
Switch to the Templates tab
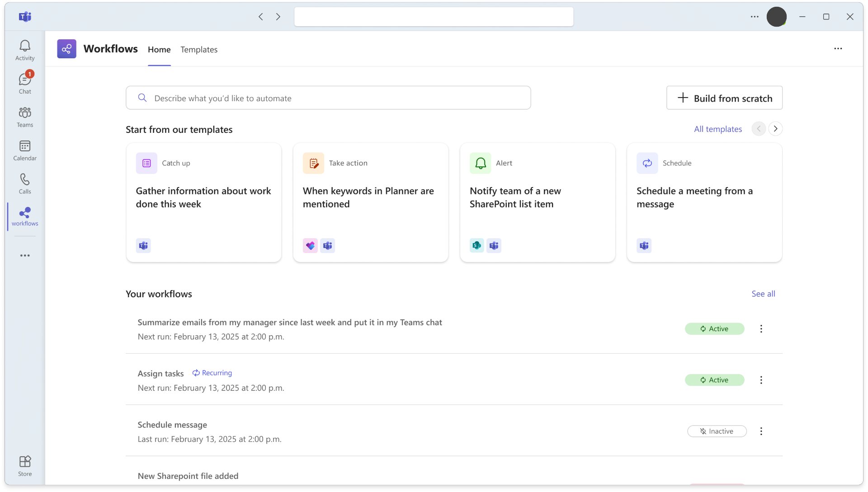(x=199, y=50)
